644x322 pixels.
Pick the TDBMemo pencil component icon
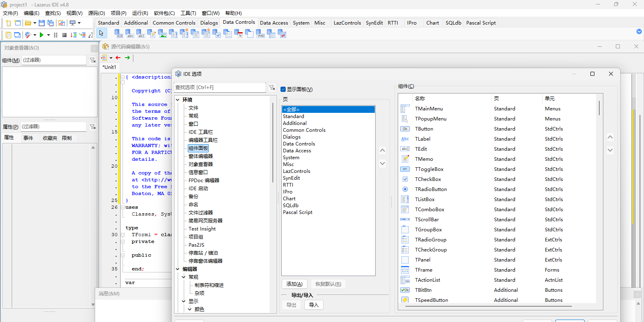click(151, 33)
